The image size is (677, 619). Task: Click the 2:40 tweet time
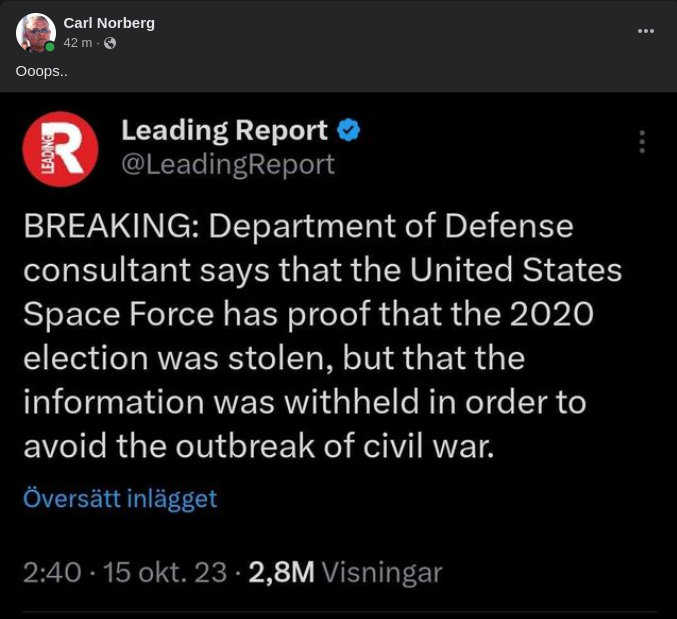51,572
